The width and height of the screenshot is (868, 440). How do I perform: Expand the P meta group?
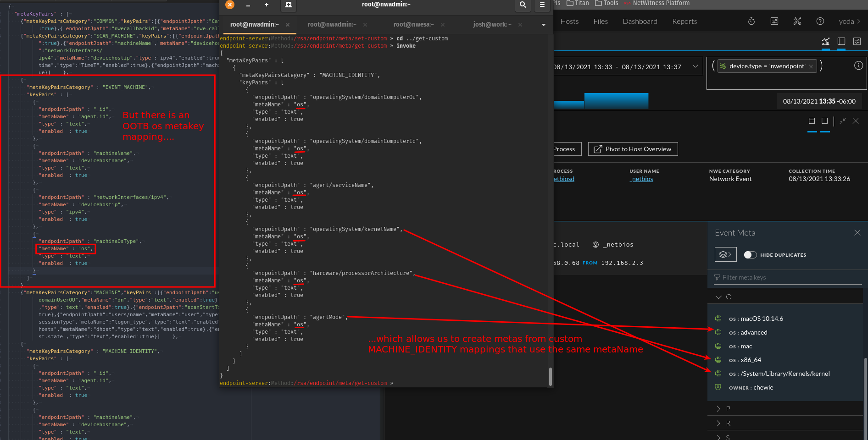tap(719, 408)
